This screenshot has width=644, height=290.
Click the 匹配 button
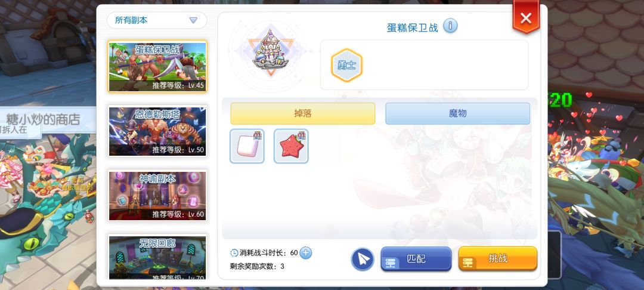pyautogui.click(x=416, y=259)
